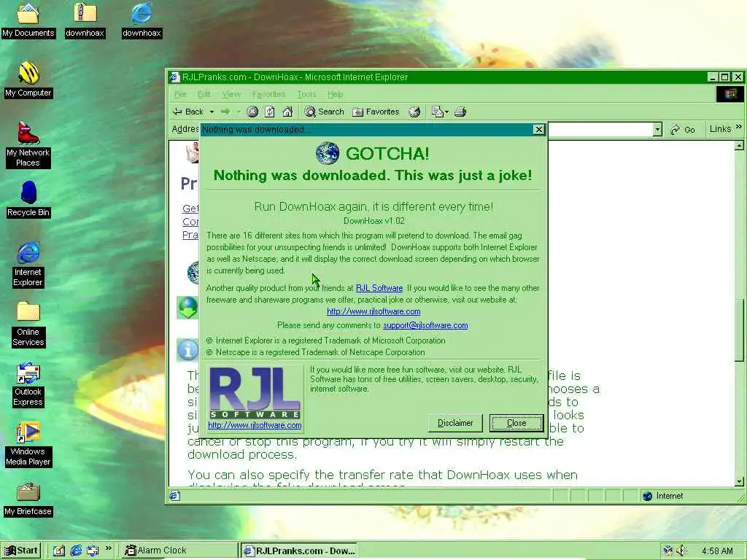Open the Forward button dropdown arrow

click(x=239, y=112)
